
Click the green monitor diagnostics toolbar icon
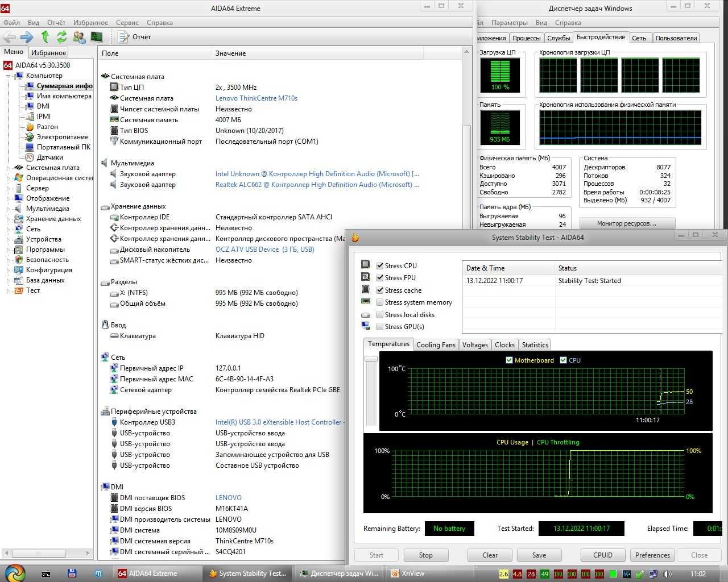coord(97,37)
